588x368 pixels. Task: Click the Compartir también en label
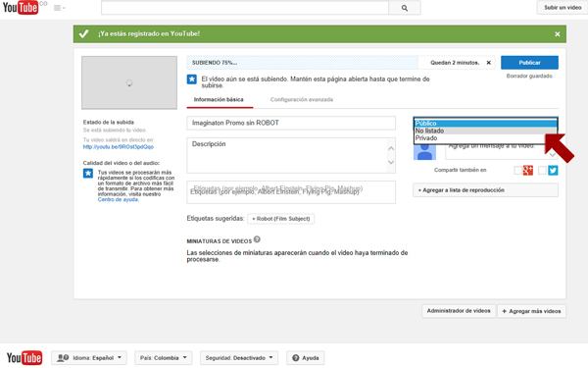461,170
